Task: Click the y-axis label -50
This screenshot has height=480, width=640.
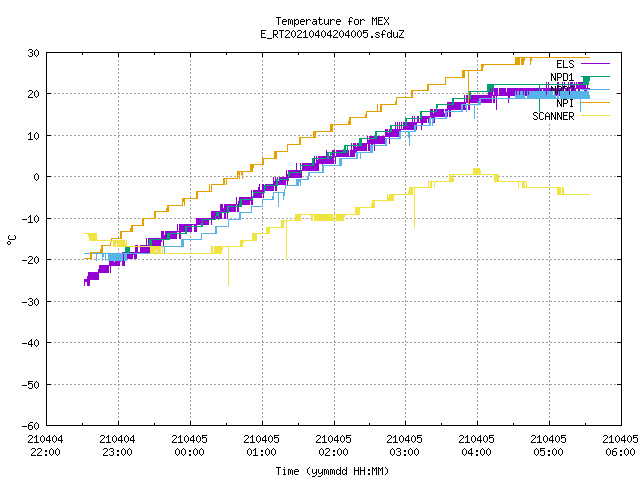Action: tap(31, 384)
